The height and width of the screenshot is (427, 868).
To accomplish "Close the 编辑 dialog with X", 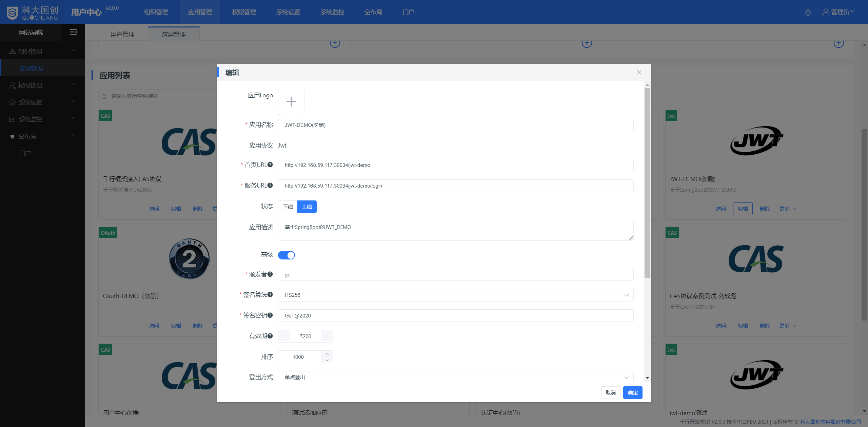I will (x=639, y=72).
